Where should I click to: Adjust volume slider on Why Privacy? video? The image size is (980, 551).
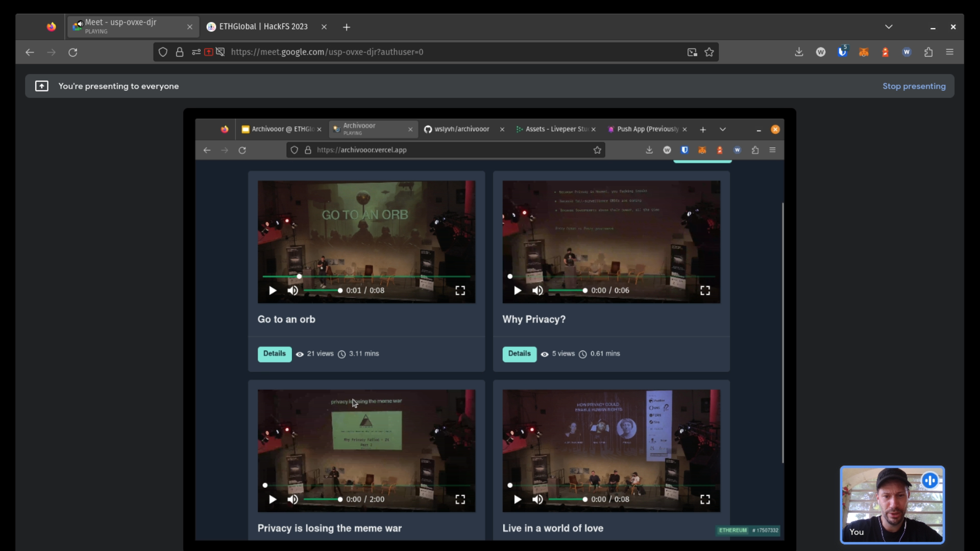pos(567,290)
